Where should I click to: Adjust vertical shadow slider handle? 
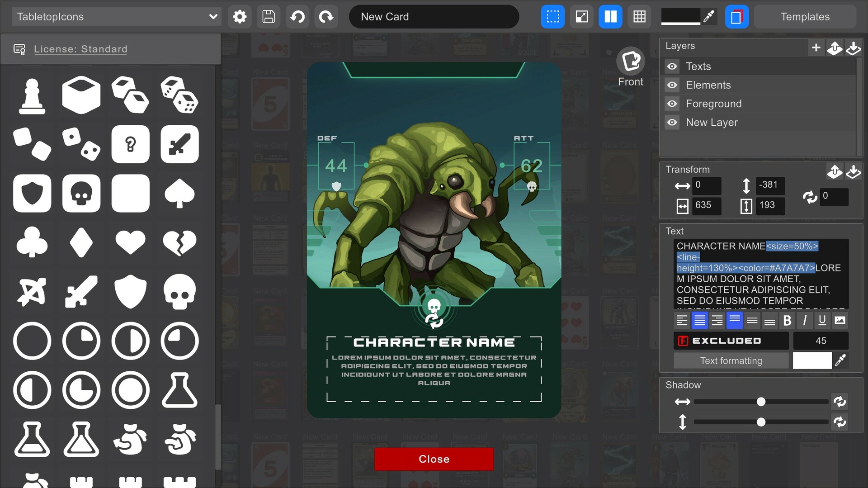tap(761, 422)
